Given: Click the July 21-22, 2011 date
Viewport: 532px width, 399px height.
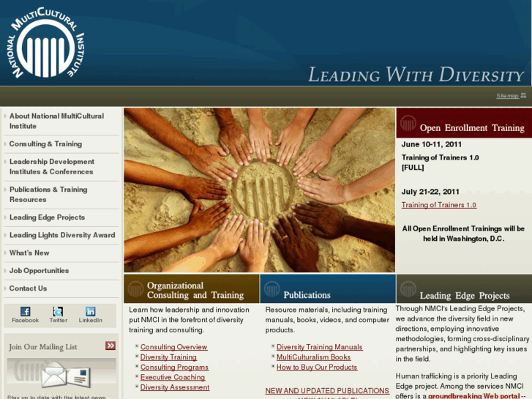Looking at the screenshot, I should [x=430, y=192].
